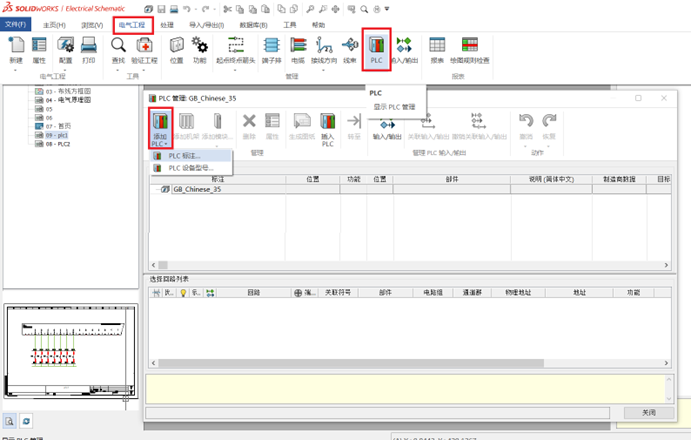Image resolution: width=691 pixels, height=440 pixels.
Task: Open dropdown arrow under 配置 icon
Action: pyautogui.click(x=65, y=70)
